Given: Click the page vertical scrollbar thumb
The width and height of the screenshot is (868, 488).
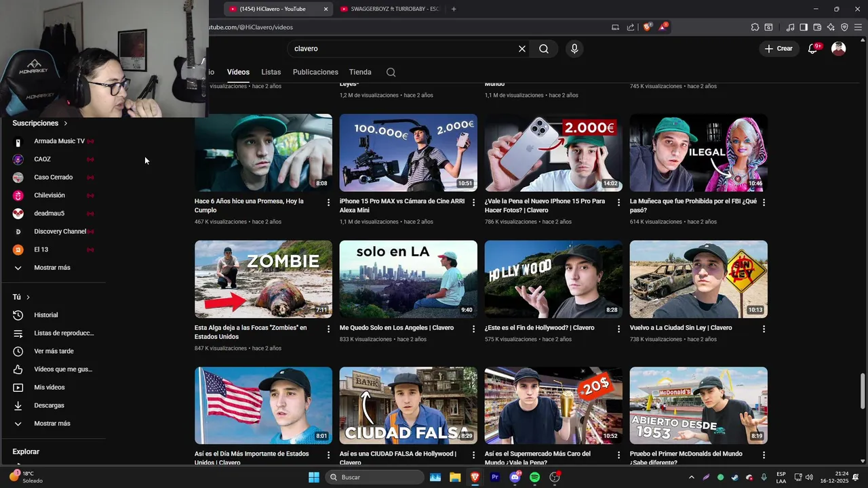Looking at the screenshot, I should 863,390.
